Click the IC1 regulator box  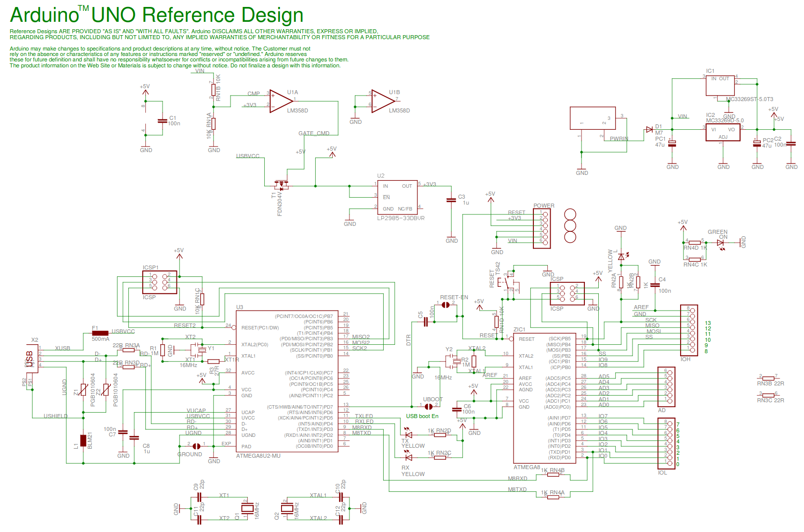click(720, 86)
